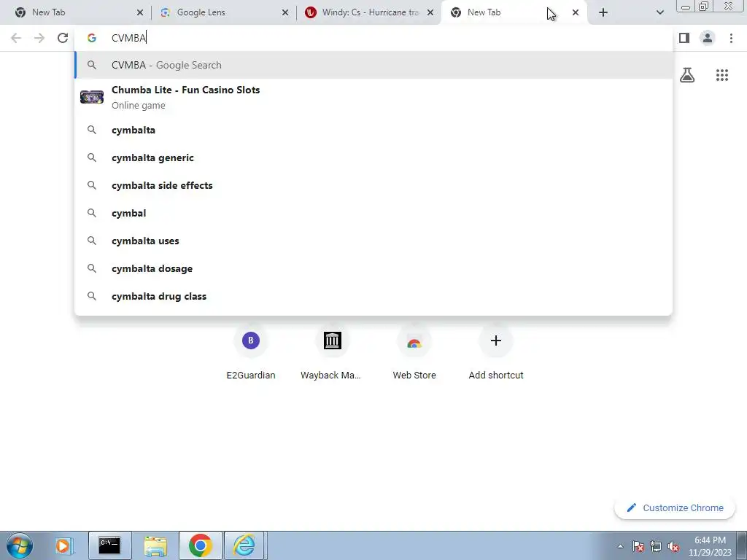Go forward using the forward arrow
The image size is (747, 560).
point(39,38)
